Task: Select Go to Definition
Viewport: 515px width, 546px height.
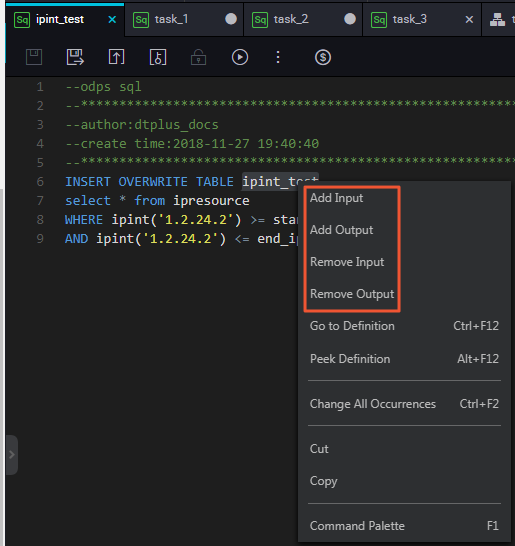Action: [x=404, y=326]
